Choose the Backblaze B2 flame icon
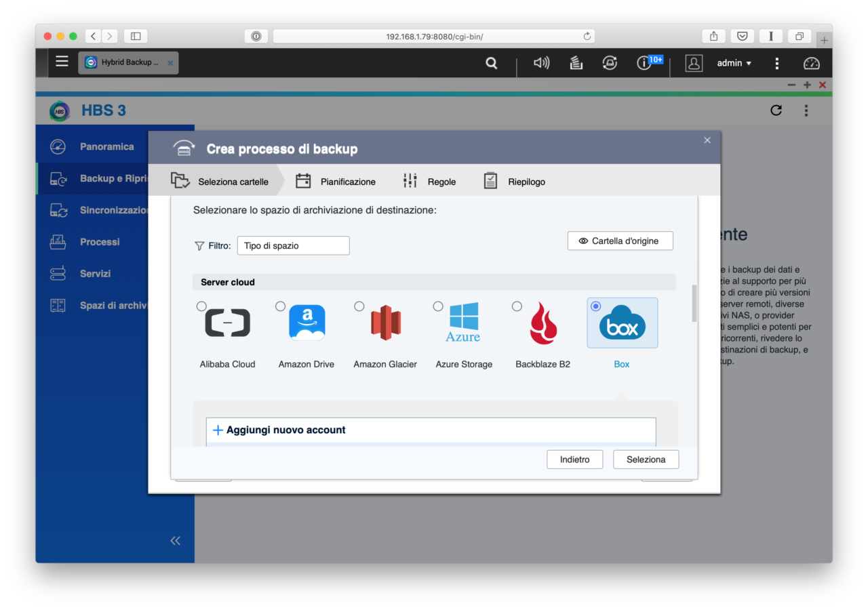This screenshot has height=610, width=868. pos(542,323)
